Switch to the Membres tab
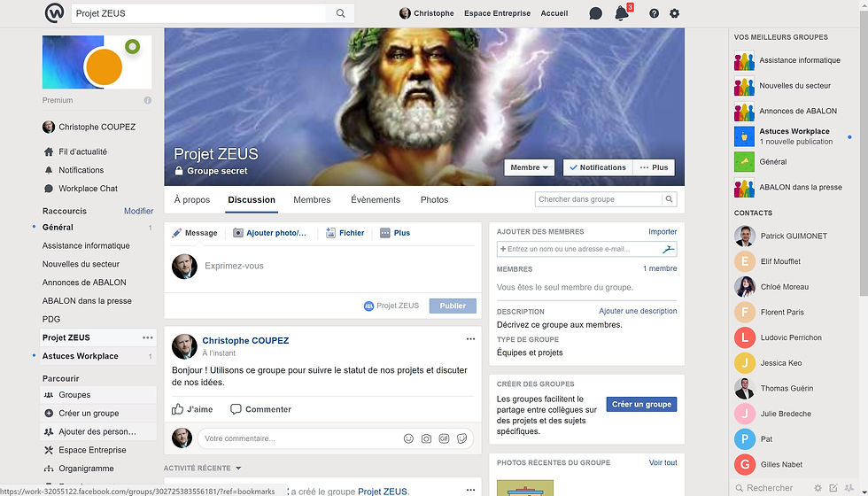This screenshot has height=496, width=868. [x=312, y=200]
